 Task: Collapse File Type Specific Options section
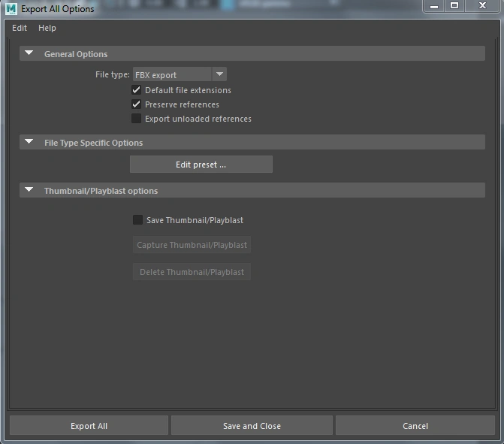point(29,142)
